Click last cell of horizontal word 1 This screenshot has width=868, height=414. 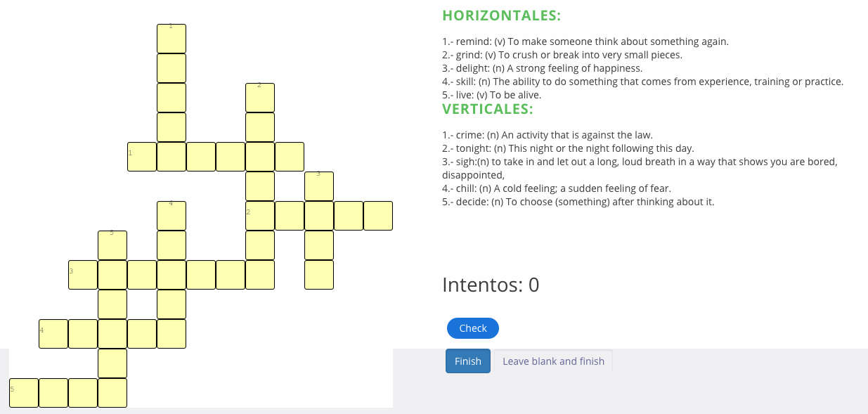click(290, 157)
